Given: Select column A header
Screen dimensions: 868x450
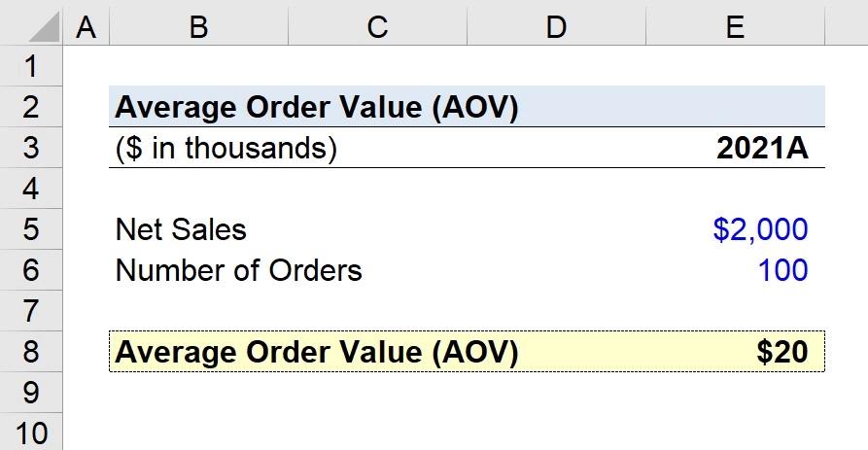Looking at the screenshot, I should point(86,28).
